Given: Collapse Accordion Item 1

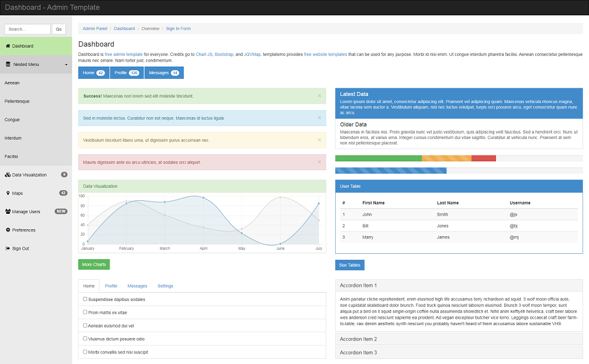Looking at the screenshot, I should [358, 286].
